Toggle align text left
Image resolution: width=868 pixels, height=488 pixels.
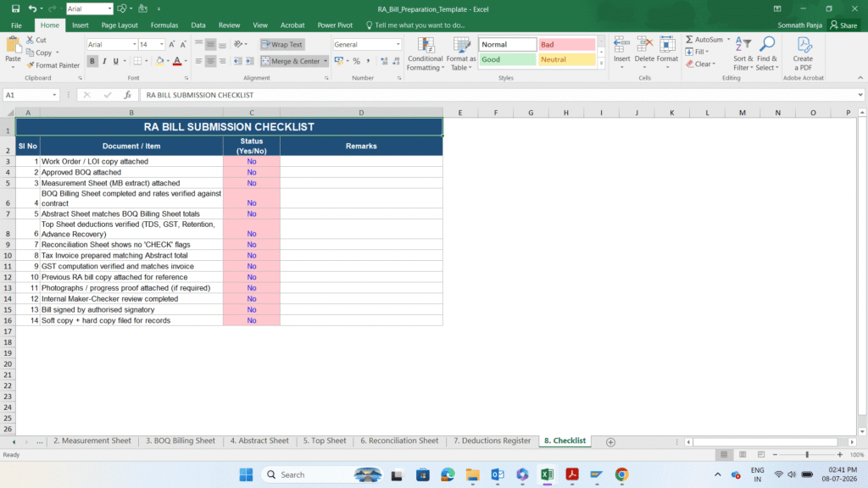(x=198, y=61)
